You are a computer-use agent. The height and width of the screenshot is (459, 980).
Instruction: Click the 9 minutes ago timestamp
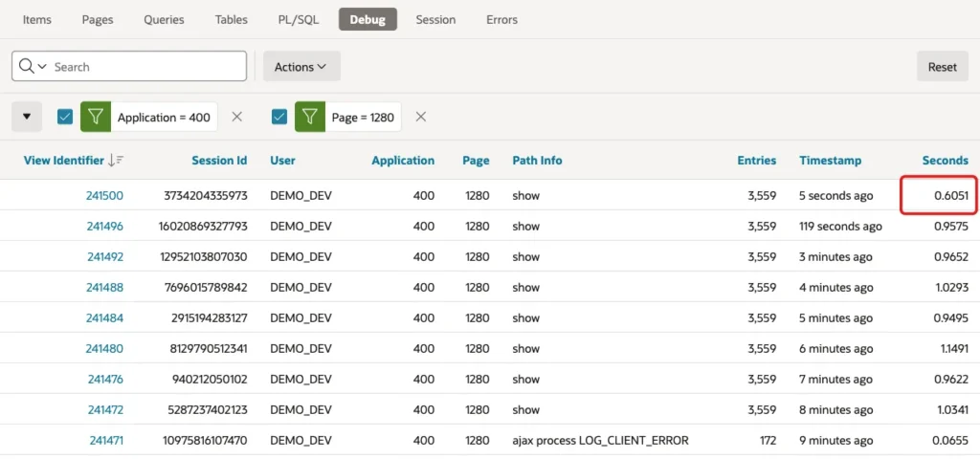point(835,440)
